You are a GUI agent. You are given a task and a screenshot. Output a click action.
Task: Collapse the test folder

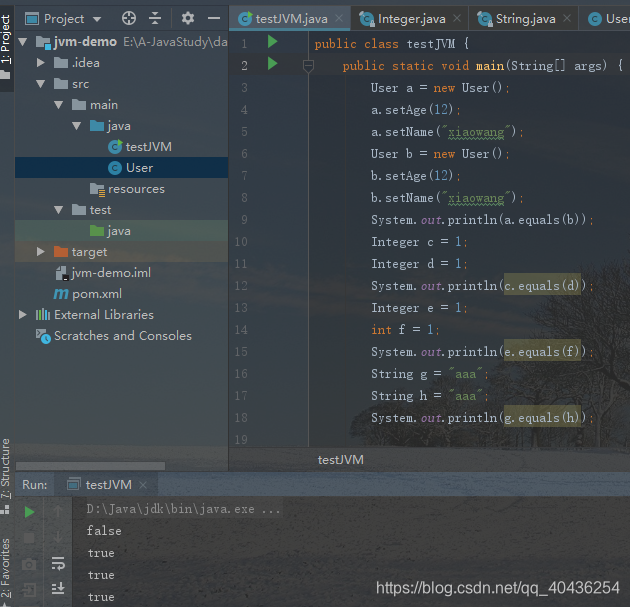pos(59,210)
